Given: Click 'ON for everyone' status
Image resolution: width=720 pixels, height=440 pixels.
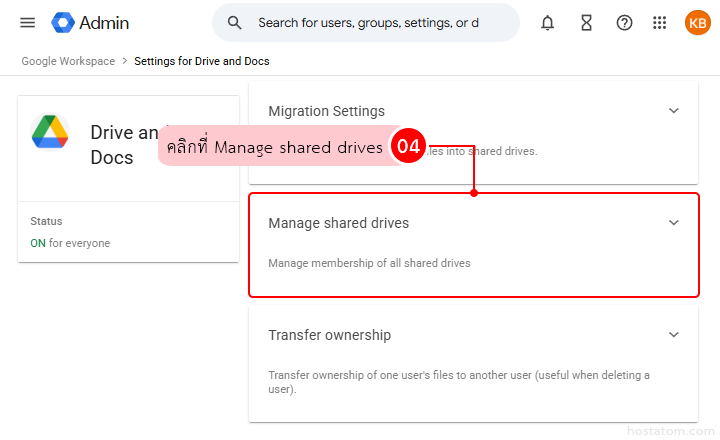Looking at the screenshot, I should point(70,243).
